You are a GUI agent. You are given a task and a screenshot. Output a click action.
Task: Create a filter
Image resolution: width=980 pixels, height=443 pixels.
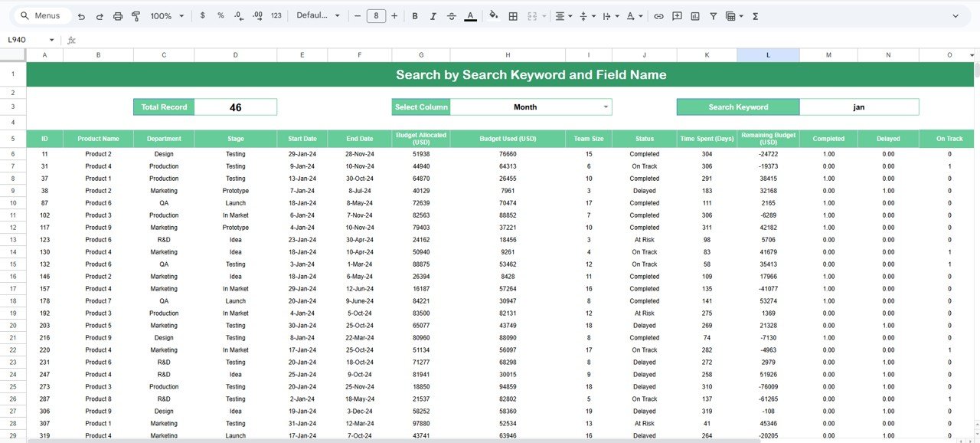click(x=713, y=15)
